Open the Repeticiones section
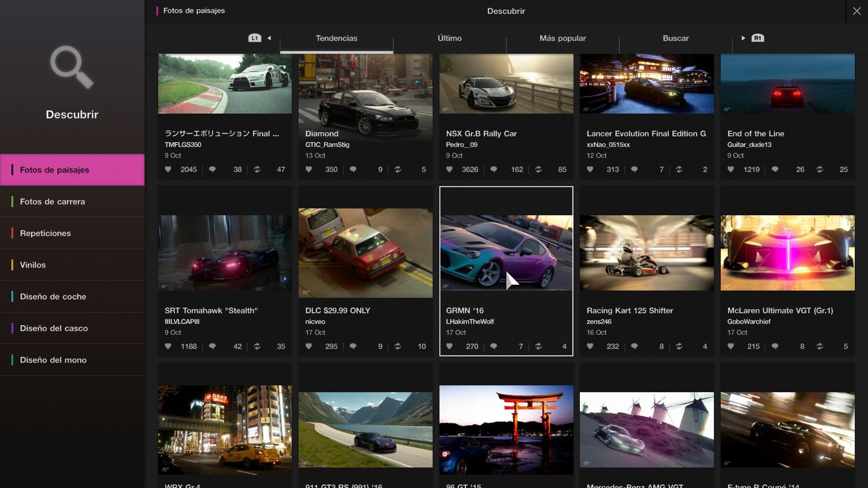The height and width of the screenshot is (488, 868). [x=45, y=233]
